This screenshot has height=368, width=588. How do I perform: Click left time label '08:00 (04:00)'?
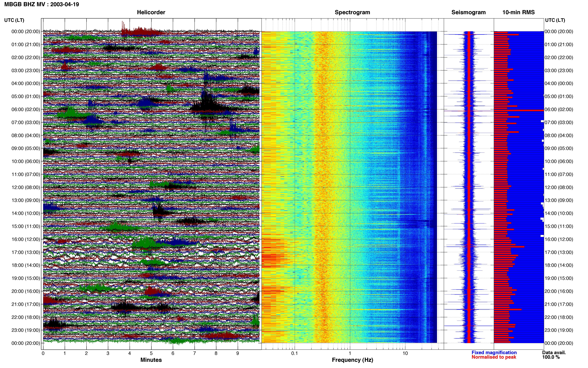[x=26, y=135]
